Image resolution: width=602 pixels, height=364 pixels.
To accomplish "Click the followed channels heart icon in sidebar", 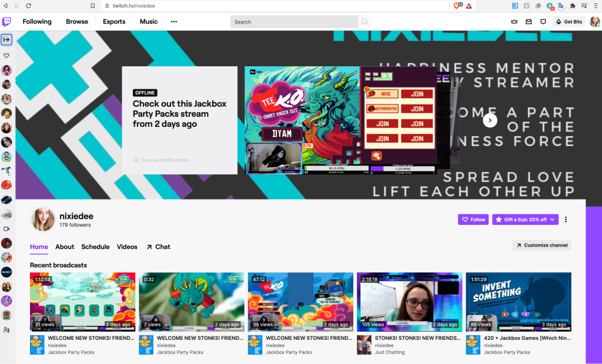I will [6, 56].
